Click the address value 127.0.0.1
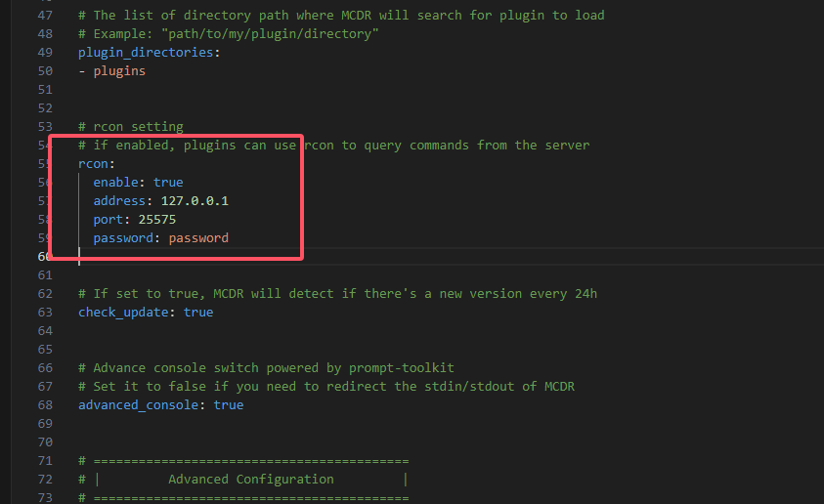Viewport: 824px width, 504px height. 195,200
